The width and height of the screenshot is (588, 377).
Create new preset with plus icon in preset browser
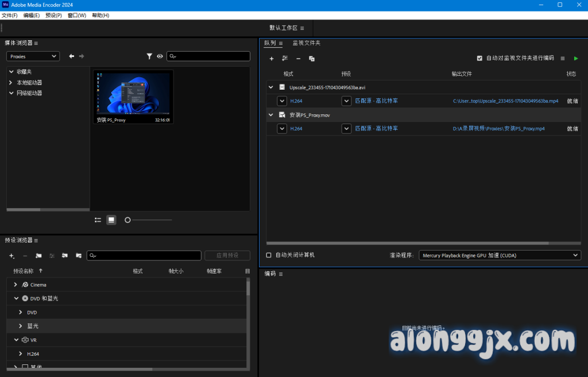coord(11,256)
